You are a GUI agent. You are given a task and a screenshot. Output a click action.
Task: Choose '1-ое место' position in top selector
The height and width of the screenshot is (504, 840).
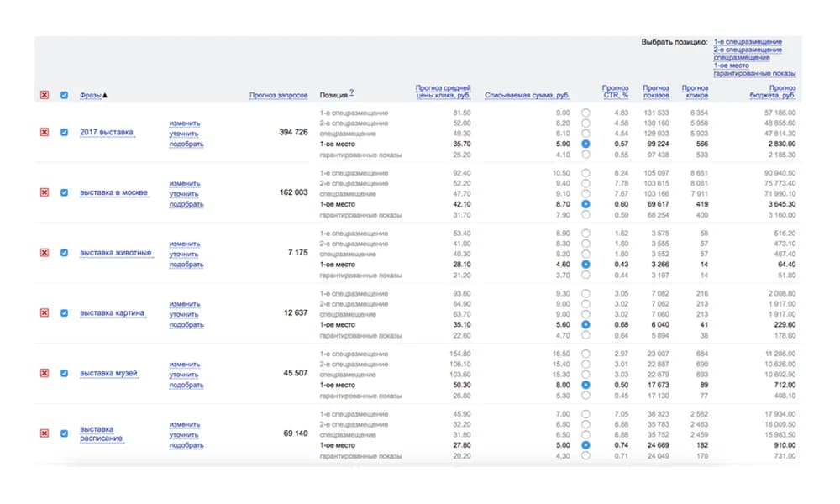coord(732,66)
